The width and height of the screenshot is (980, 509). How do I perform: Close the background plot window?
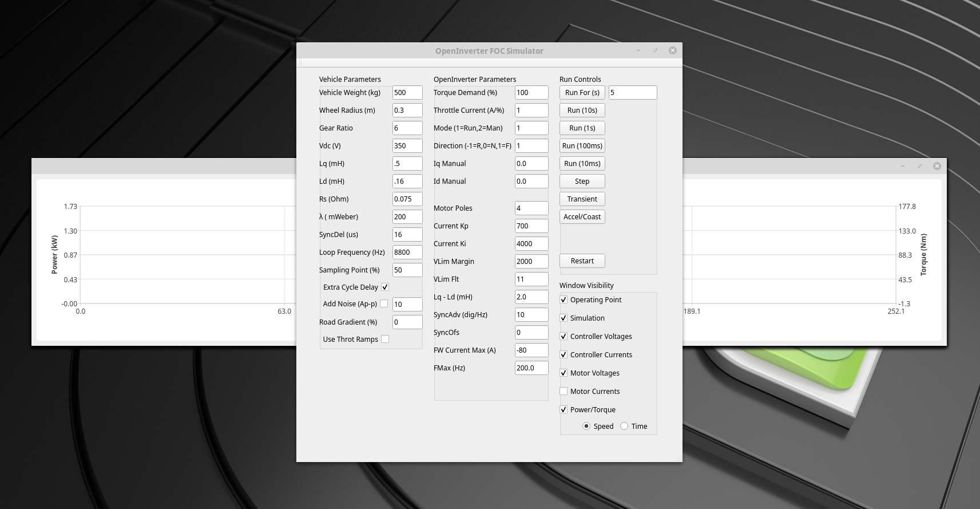click(937, 166)
